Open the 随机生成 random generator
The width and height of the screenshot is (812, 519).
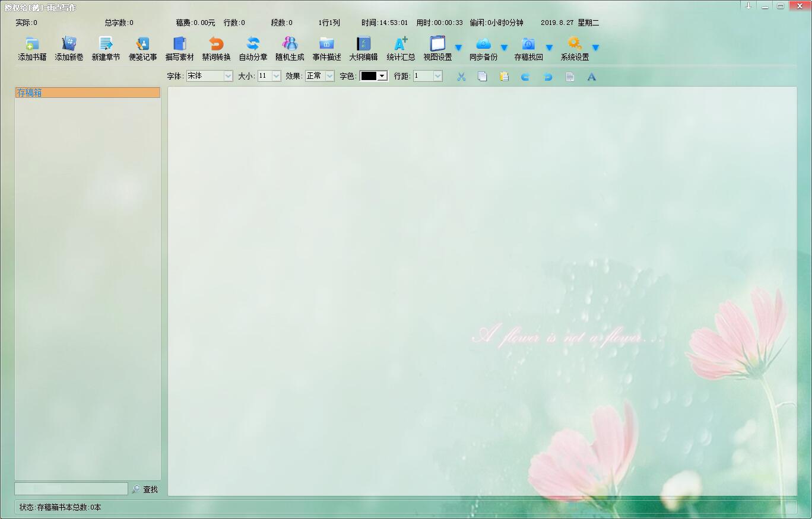coord(290,44)
